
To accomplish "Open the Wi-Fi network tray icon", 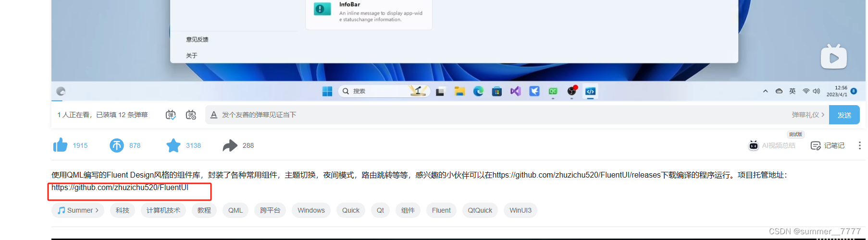I will (806, 91).
